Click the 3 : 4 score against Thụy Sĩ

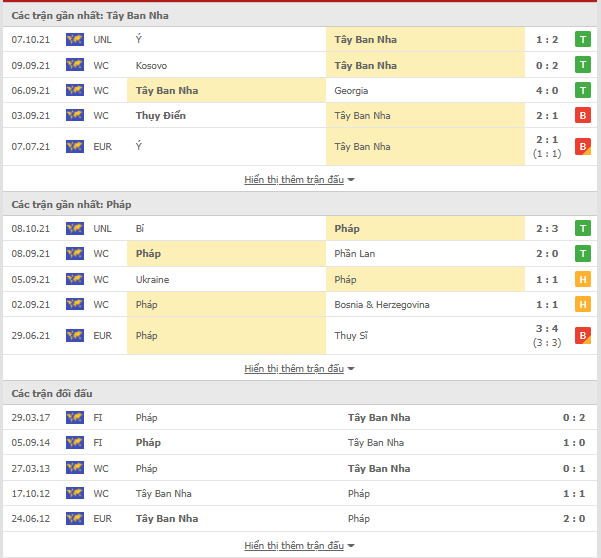[x=547, y=328]
